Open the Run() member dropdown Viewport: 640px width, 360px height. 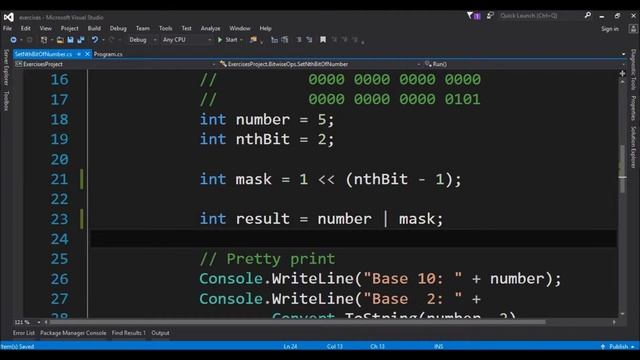[524, 64]
